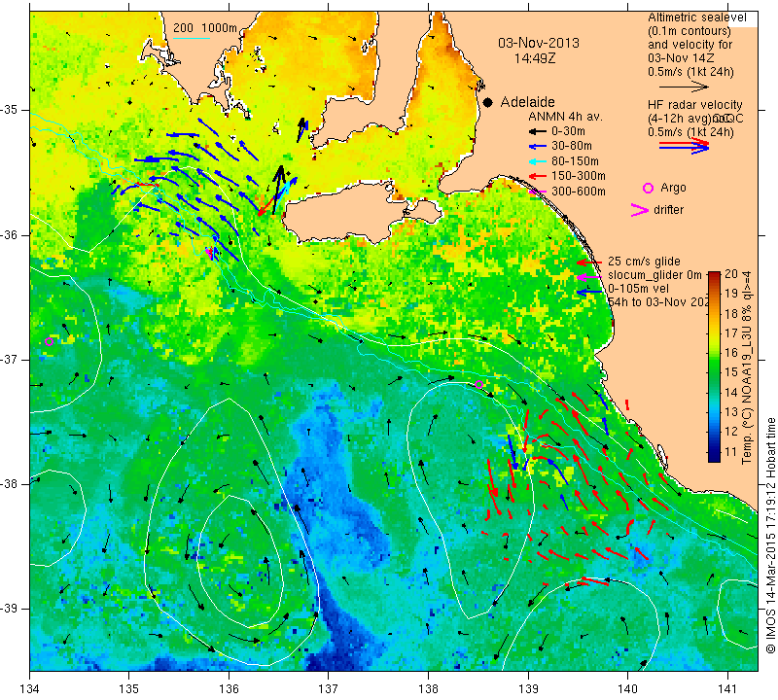Click the "25 cm/s glide" label

click(644, 262)
